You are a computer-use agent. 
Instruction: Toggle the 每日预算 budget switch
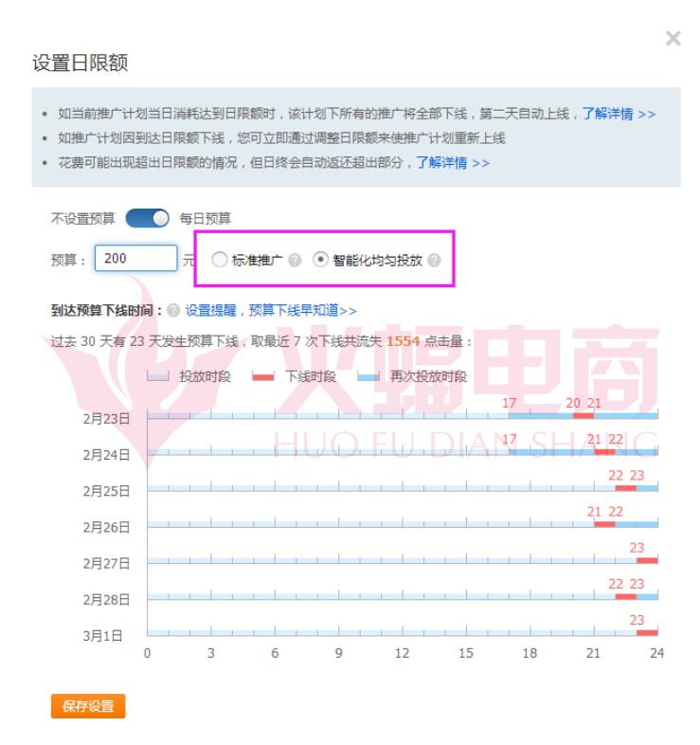(x=147, y=218)
